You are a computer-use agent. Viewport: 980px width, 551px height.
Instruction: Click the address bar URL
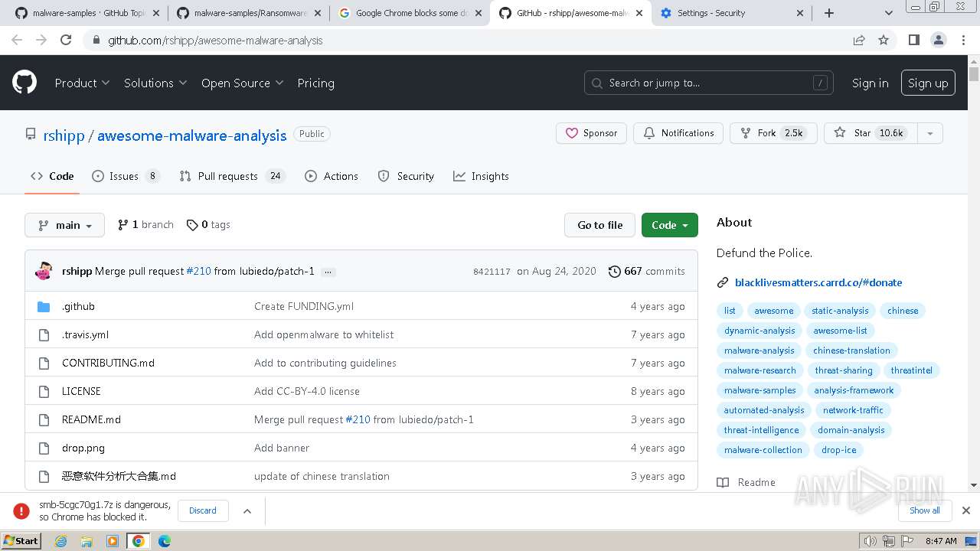click(x=215, y=41)
